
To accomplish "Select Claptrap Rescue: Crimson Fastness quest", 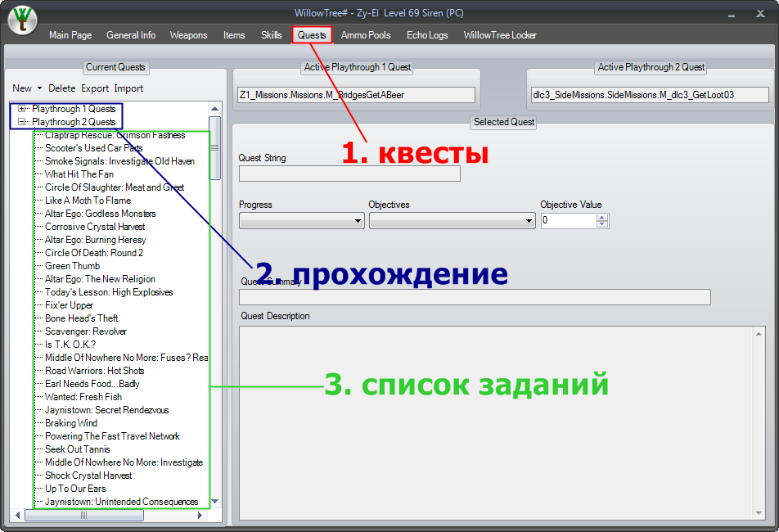I will tap(115, 135).
